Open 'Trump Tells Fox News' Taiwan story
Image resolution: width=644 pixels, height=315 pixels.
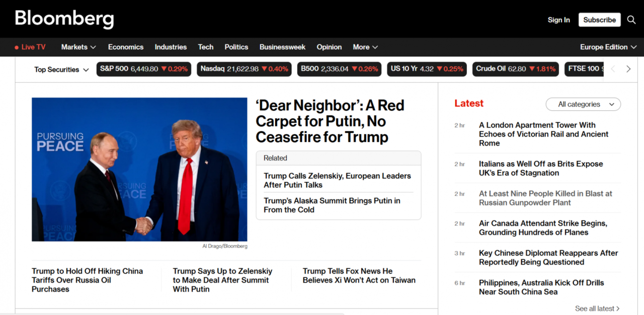click(x=359, y=275)
